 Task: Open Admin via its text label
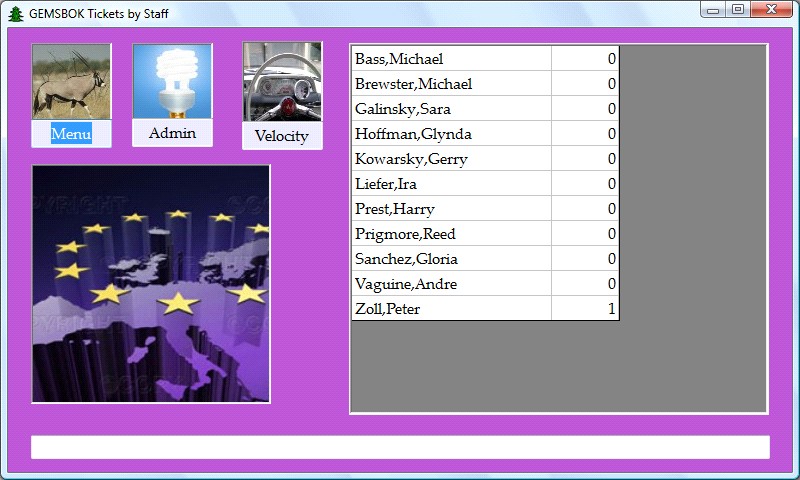click(172, 133)
